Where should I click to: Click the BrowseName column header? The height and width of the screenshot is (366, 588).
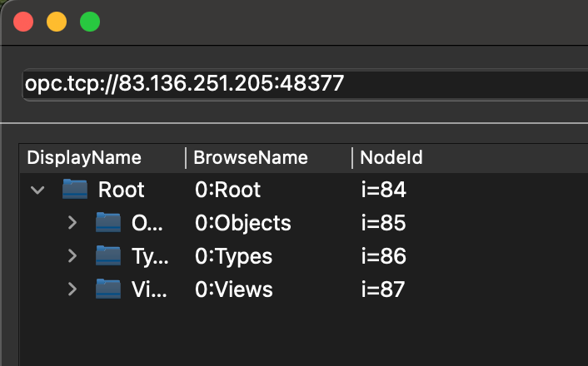coord(251,158)
